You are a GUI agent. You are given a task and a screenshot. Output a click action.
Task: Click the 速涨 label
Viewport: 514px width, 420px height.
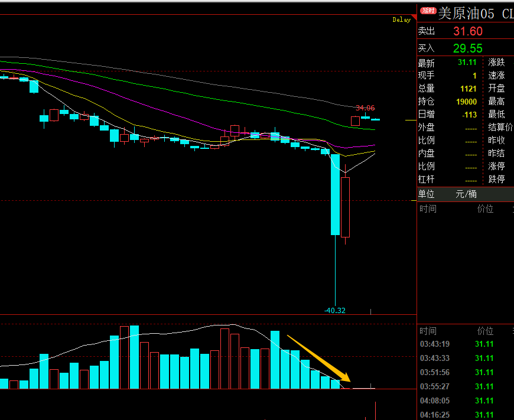pos(496,76)
